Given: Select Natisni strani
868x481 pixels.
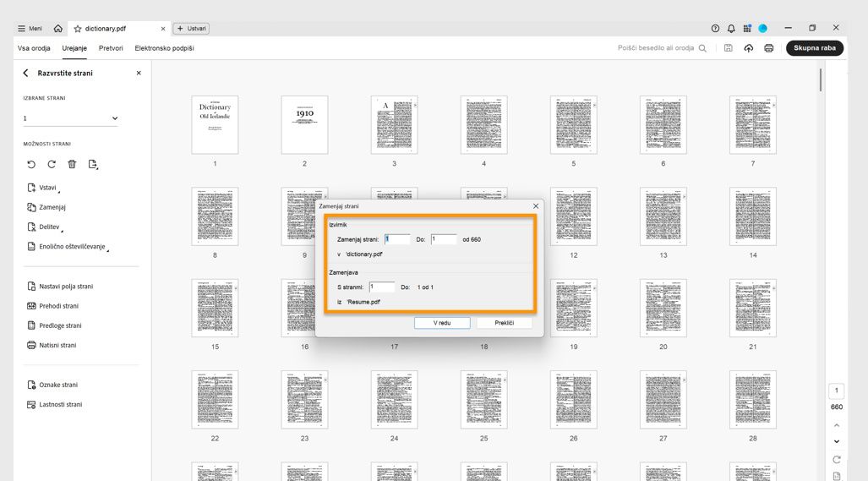Looking at the screenshot, I should click(x=52, y=345).
